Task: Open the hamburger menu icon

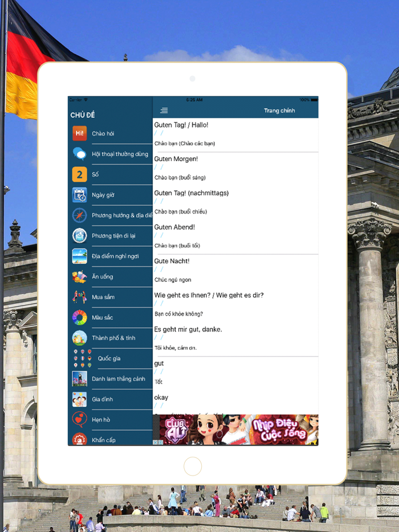Action: click(x=164, y=111)
